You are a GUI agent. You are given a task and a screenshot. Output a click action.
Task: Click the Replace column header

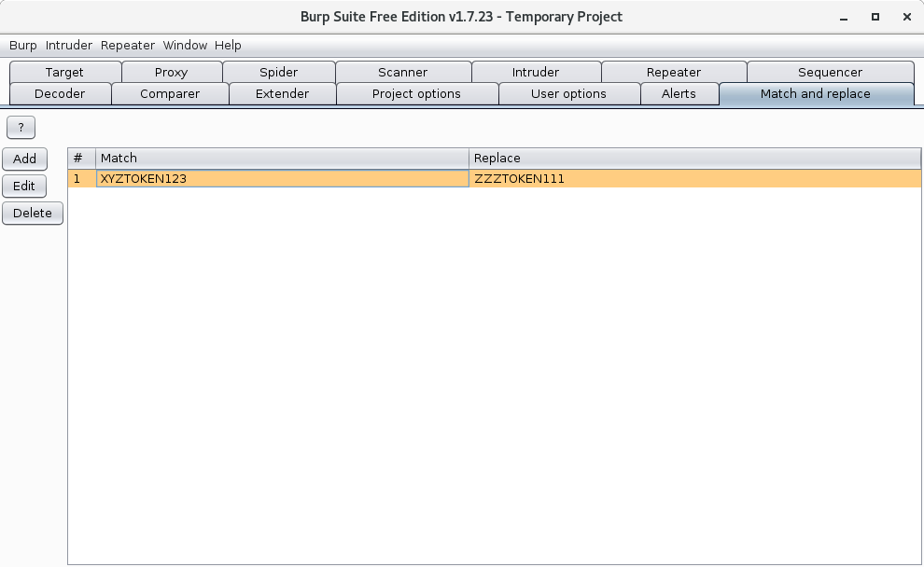694,159
